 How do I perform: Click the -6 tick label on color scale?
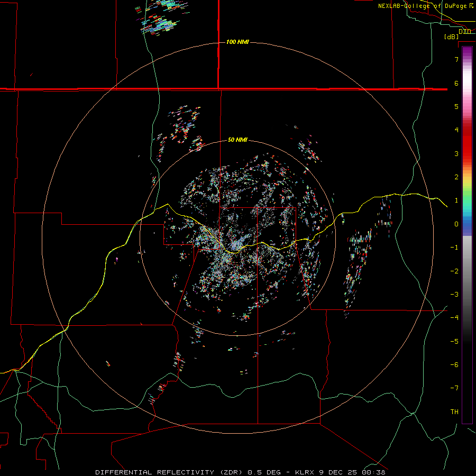tap(454, 365)
